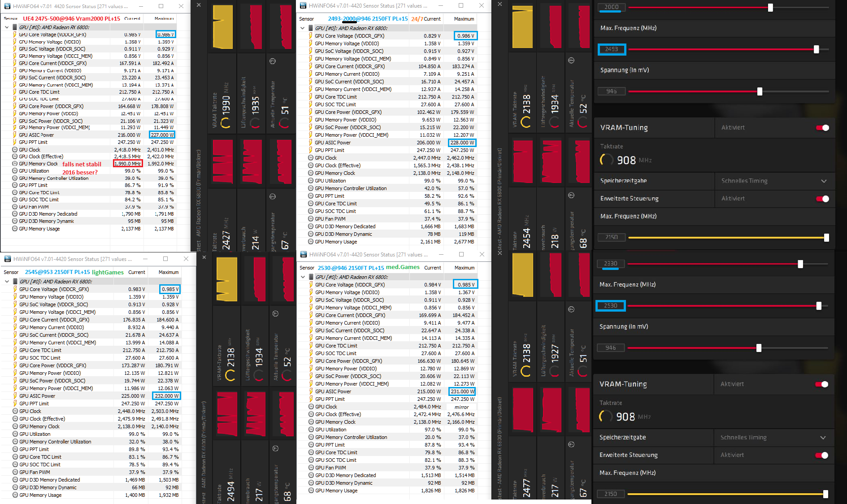The image size is (847, 504).
Task: Click help icon on 52 °C tile beside lightGames window
Action: tap(276, 314)
